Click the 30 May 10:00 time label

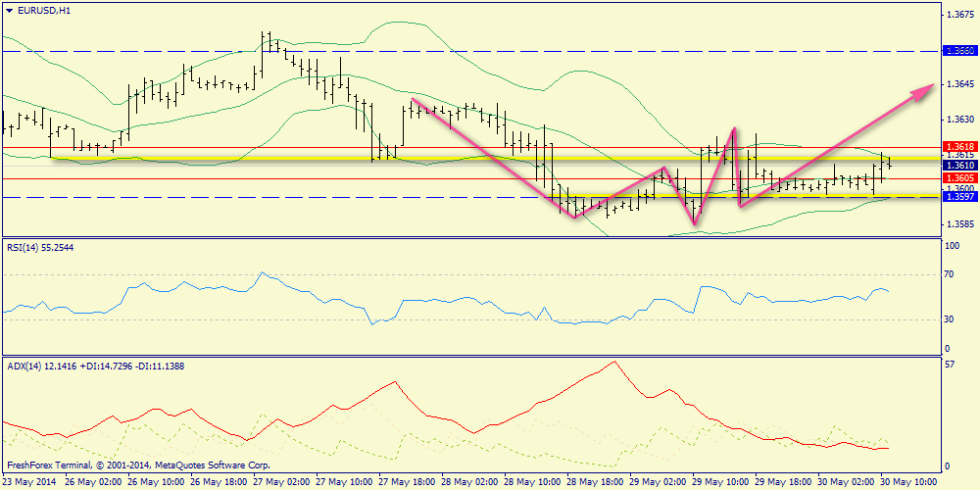[x=906, y=482]
